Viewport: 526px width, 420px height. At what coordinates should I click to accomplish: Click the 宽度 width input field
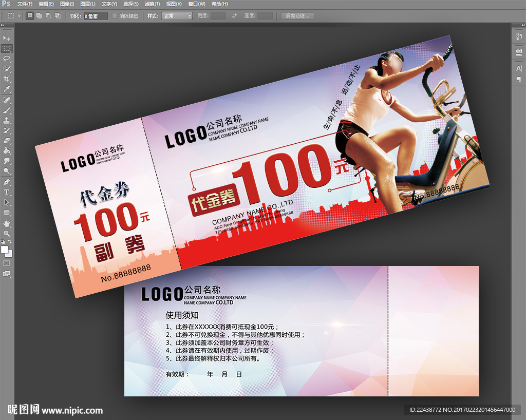(x=218, y=16)
